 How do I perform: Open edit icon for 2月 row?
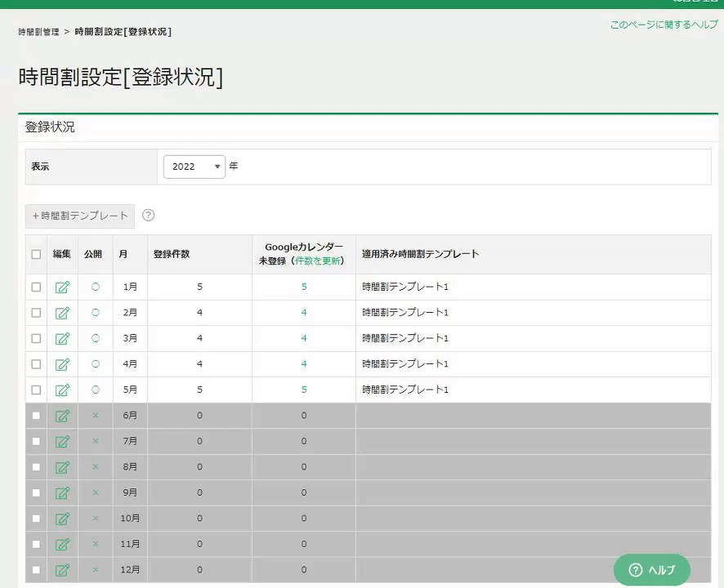62,313
